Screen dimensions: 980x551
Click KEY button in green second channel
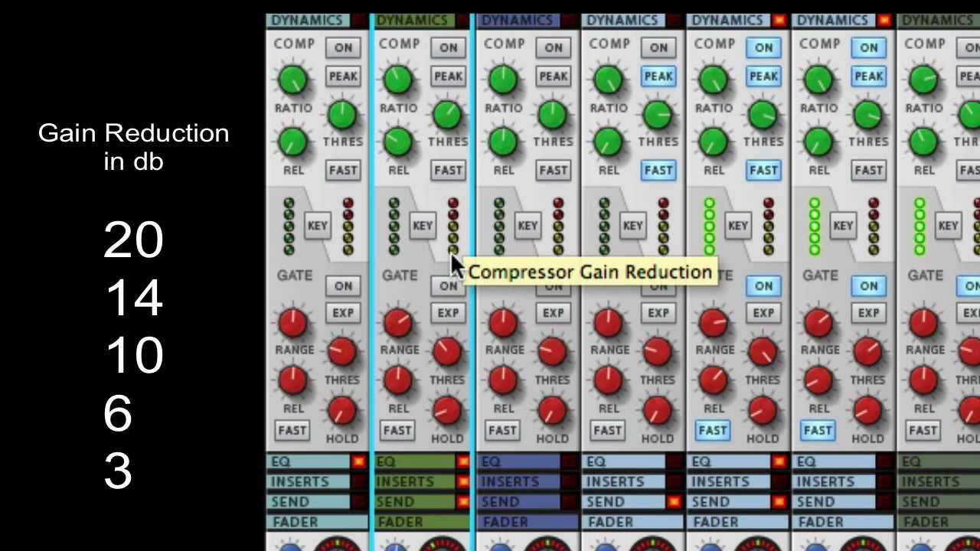(x=423, y=226)
